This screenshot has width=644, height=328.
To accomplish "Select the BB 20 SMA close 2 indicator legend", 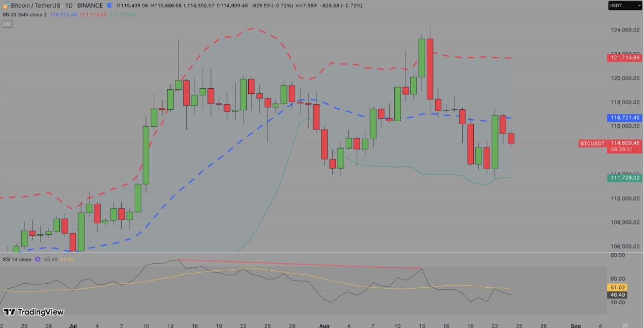I will click(x=24, y=14).
